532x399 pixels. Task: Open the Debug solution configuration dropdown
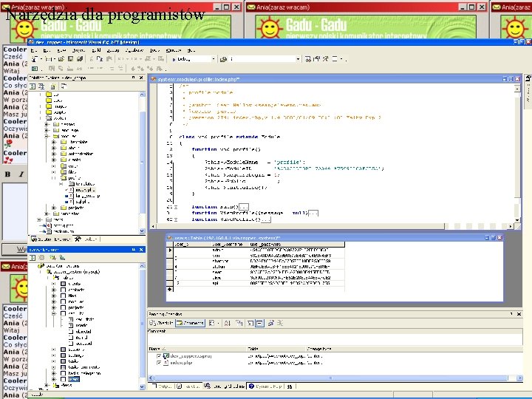click(213, 59)
